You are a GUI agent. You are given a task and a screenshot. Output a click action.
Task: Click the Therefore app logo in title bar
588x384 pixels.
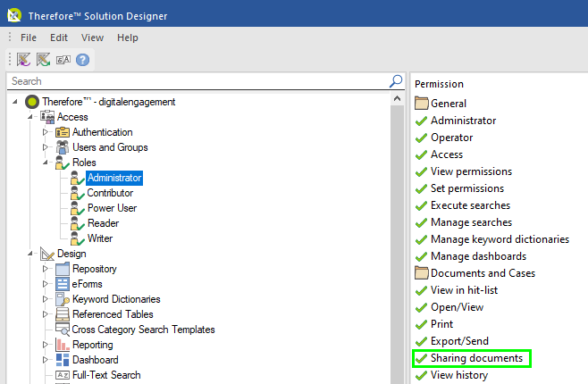tap(14, 15)
